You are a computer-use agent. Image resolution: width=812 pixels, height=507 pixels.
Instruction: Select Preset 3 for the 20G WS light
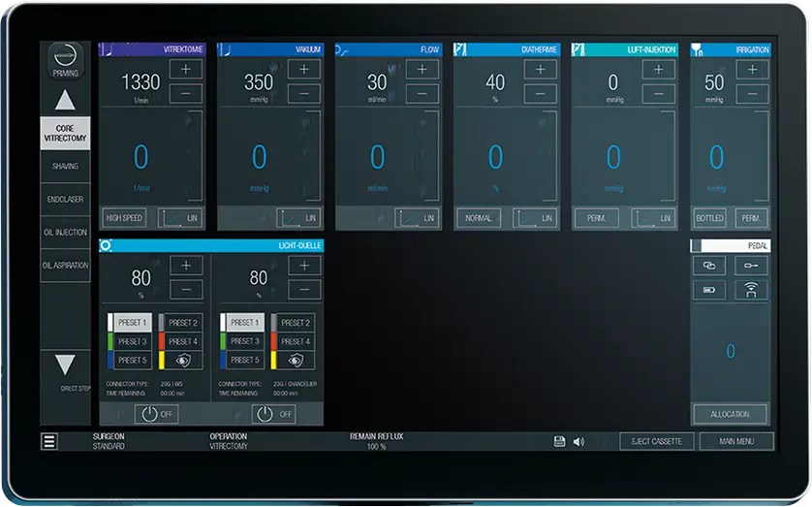pos(130,341)
